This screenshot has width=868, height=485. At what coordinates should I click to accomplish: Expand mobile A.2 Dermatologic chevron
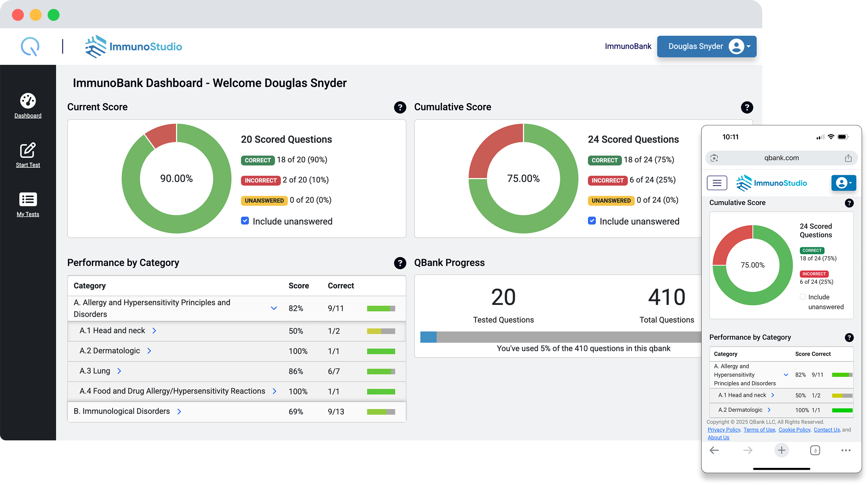pyautogui.click(x=769, y=410)
